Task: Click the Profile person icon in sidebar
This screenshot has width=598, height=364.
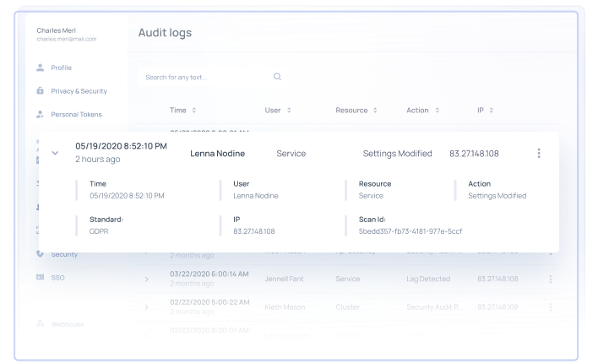Action: click(x=40, y=68)
